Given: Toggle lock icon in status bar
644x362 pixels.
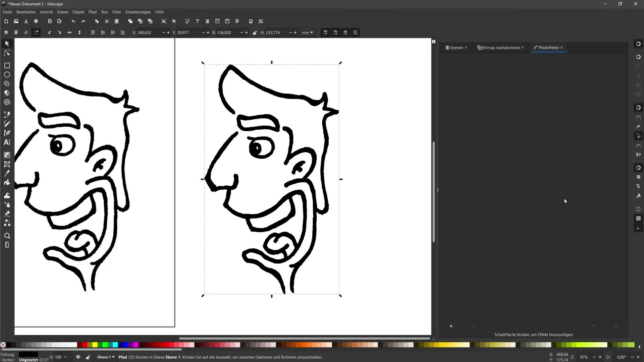Looking at the screenshot, I should (88, 357).
